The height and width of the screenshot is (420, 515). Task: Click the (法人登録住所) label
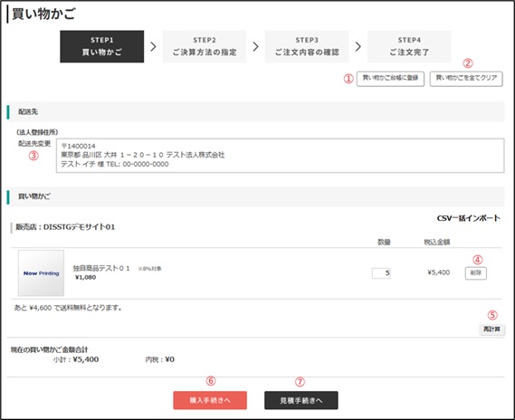37,132
